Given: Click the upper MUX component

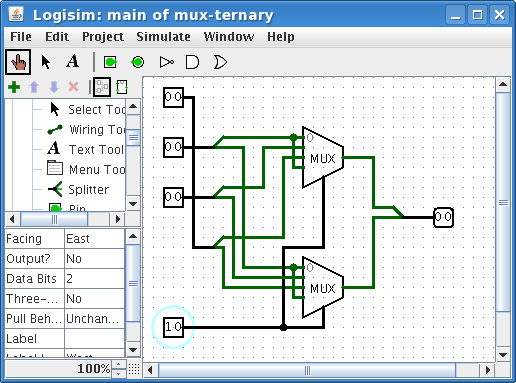Looking at the screenshot, I should [323, 157].
